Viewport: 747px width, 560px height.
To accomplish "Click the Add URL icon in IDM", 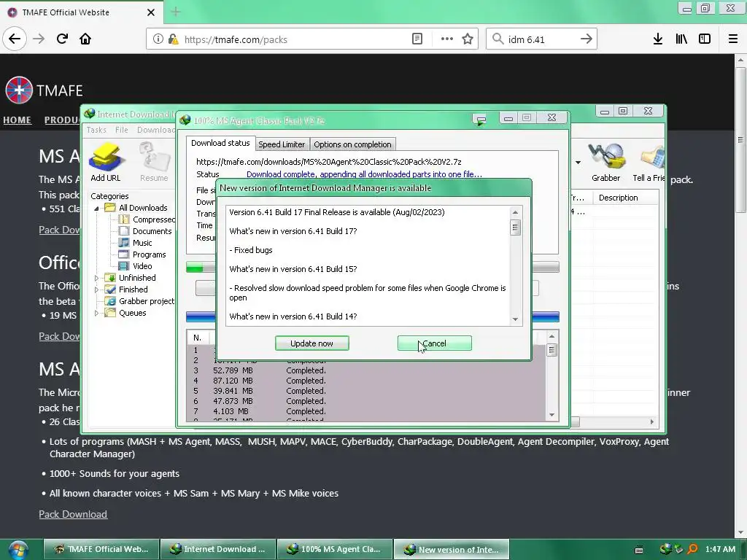I will pos(106,163).
